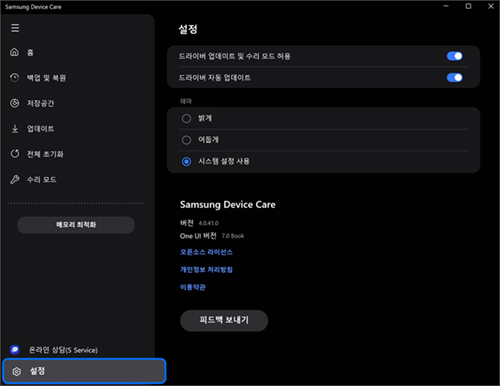
Task: Open the 이용약관 link
Action: pos(193,287)
